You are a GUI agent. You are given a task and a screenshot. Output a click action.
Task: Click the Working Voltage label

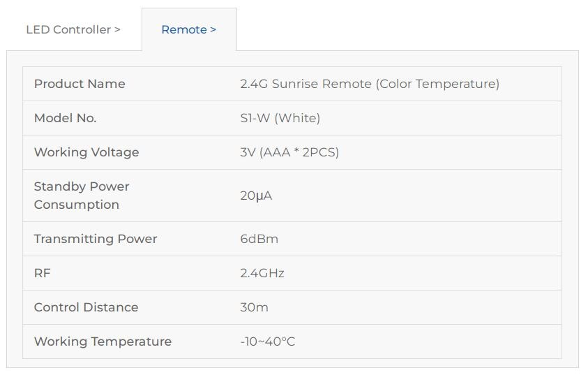point(86,152)
